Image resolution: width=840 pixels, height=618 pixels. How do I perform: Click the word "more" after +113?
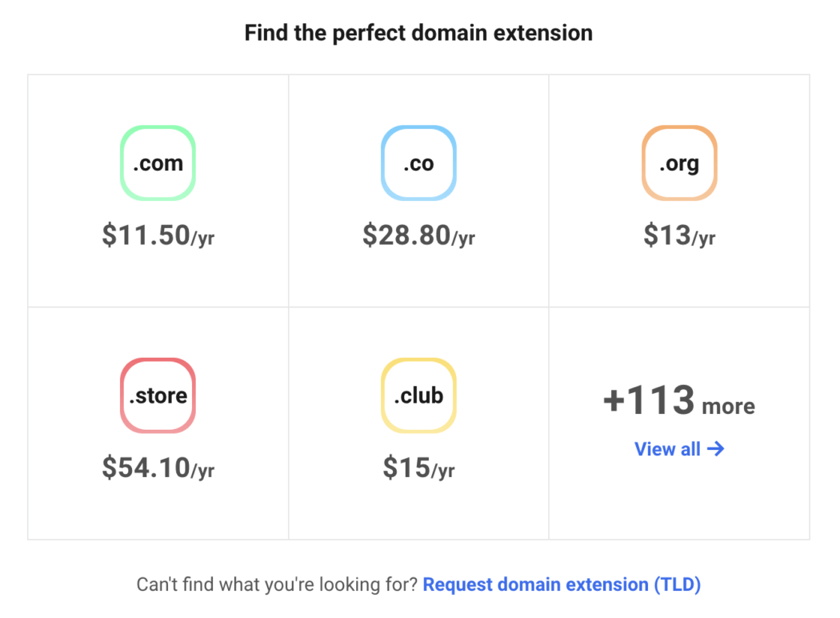point(728,406)
